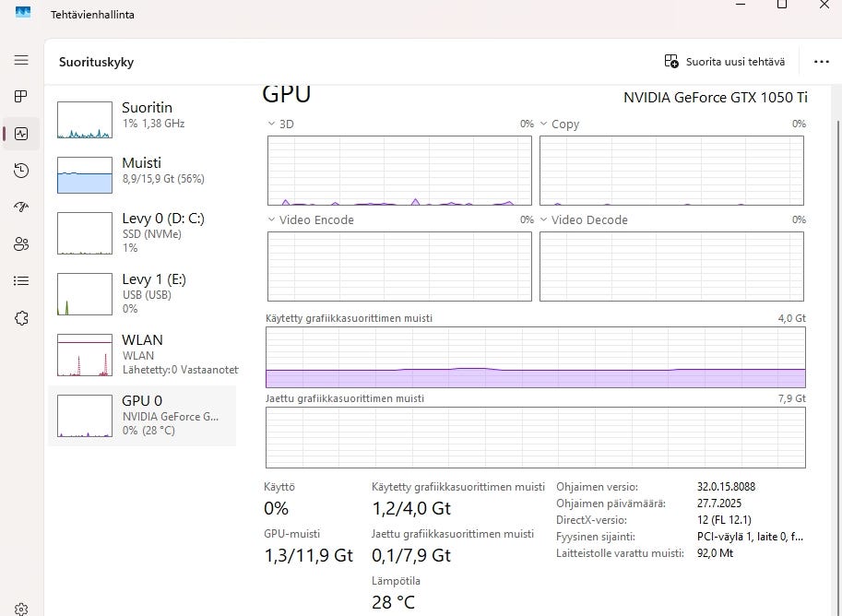Open the Video Decode dropdown

pos(544,219)
